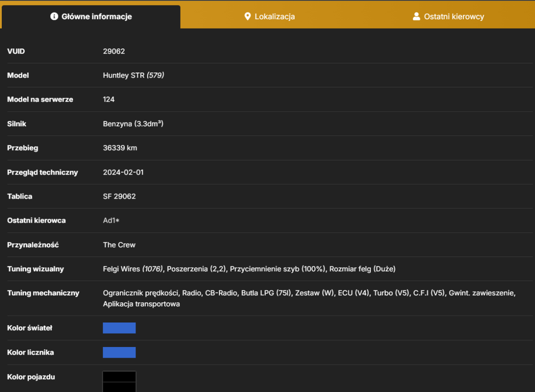Click the Ogranicznik prędkości mechanical tuning text
This screenshot has width=535, height=392.
141,293
